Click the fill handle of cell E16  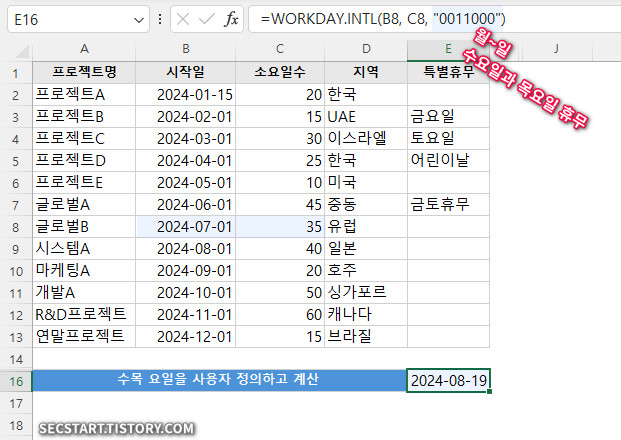coord(490,392)
